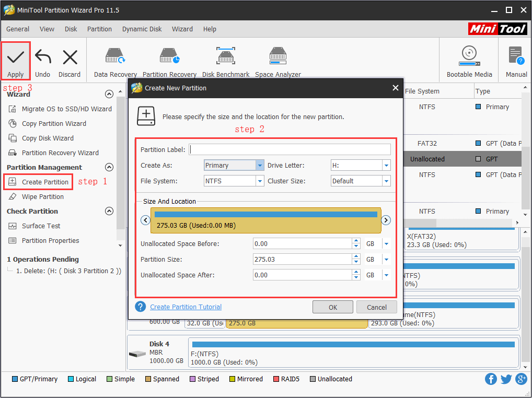Screen dimensions: 532x398
Task: Undo the last pending operation
Action: 43,62
